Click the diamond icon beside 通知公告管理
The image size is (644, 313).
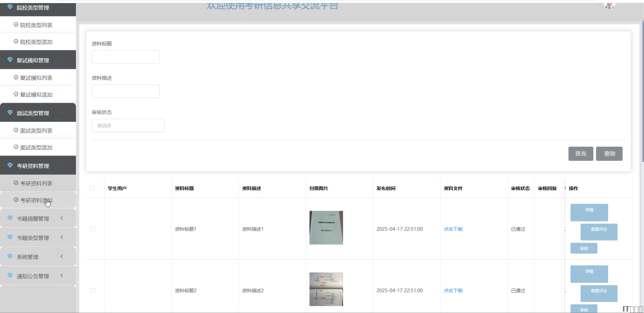pyautogui.click(x=10, y=276)
